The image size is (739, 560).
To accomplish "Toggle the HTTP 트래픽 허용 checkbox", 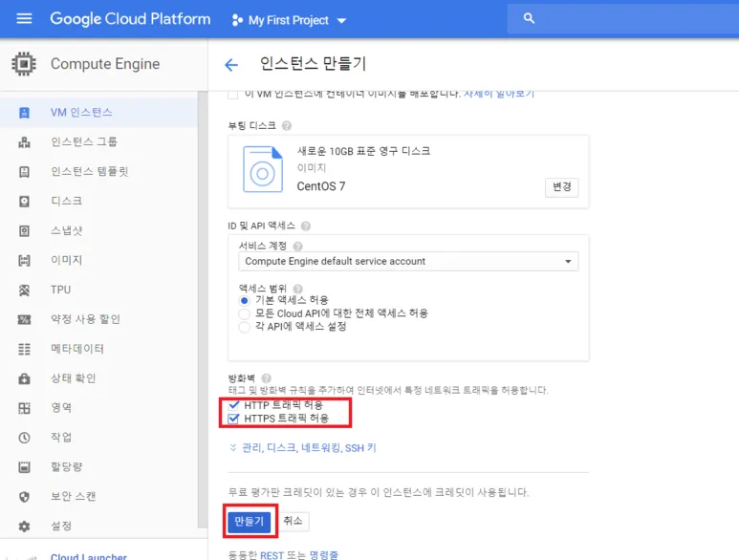I will click(x=233, y=405).
